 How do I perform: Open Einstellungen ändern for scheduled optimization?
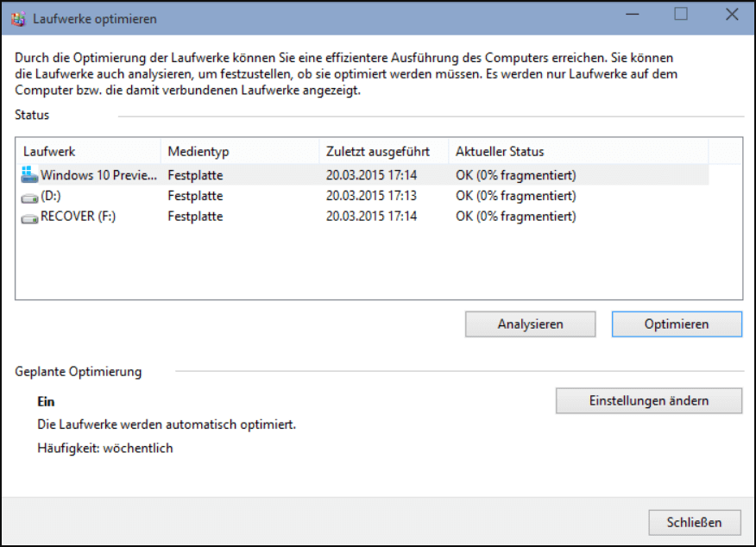tap(649, 400)
